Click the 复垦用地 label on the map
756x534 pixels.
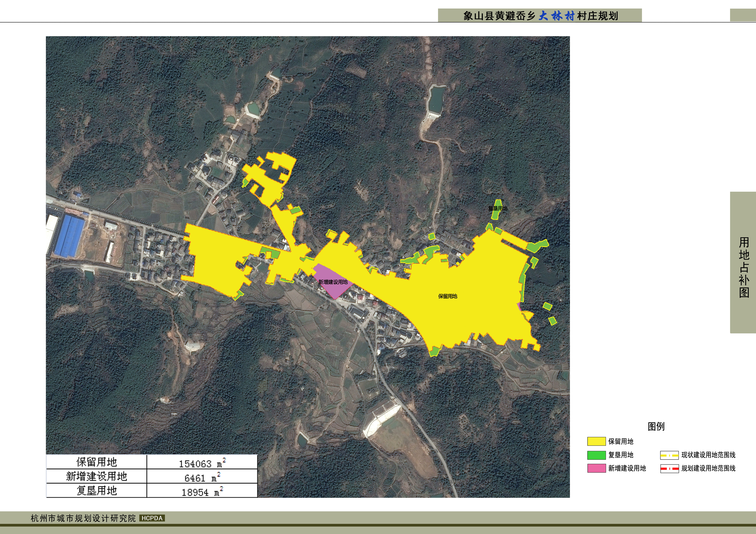coord(498,208)
